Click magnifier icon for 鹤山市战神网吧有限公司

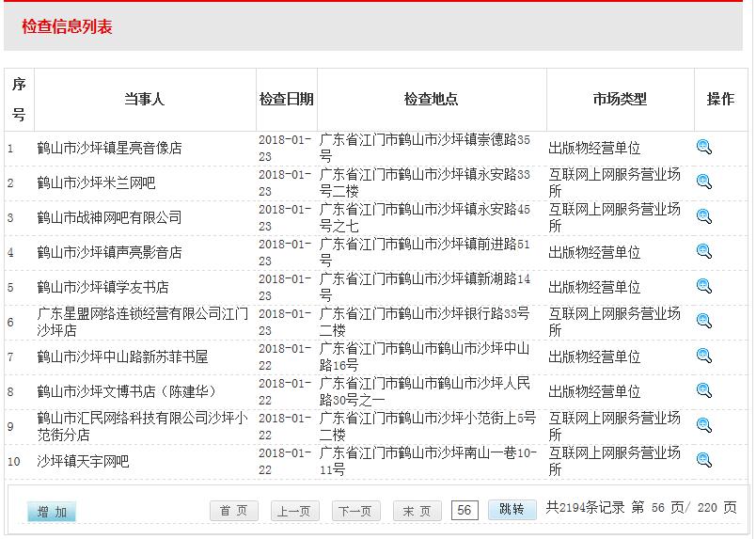pyautogui.click(x=703, y=216)
